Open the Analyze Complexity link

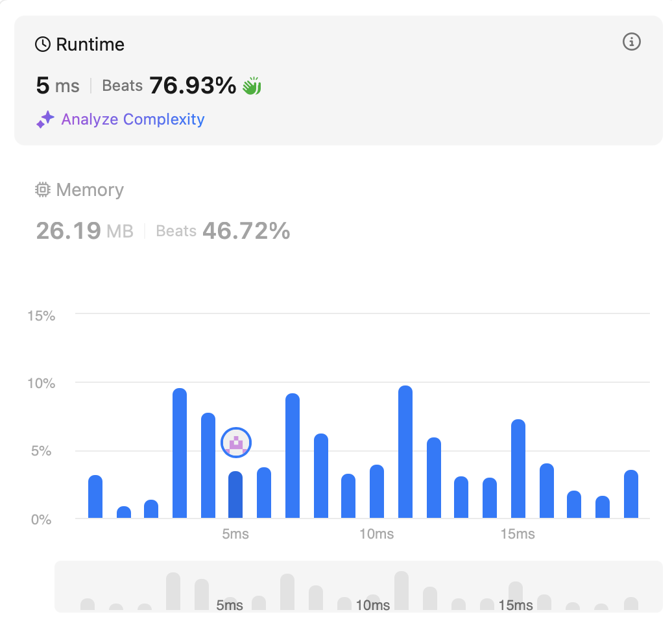(132, 119)
